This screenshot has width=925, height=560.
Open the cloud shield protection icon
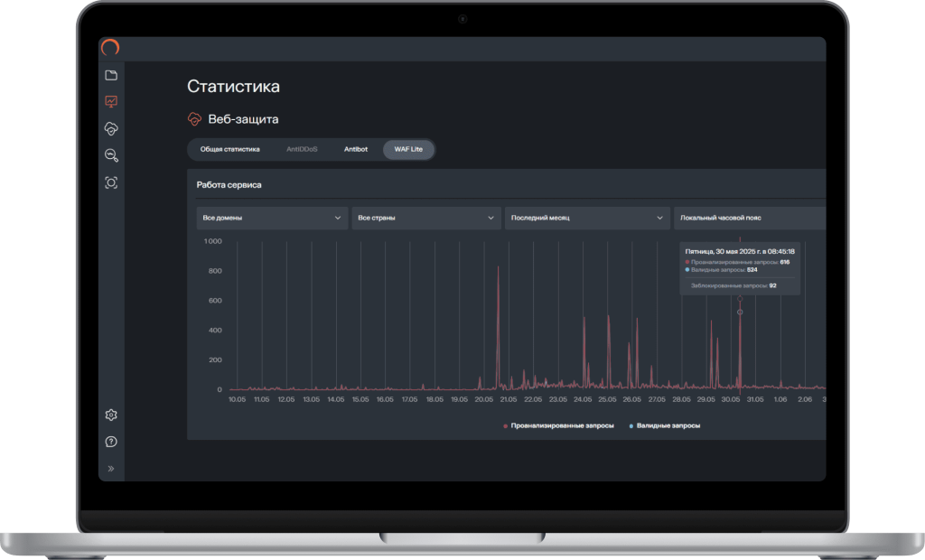pyautogui.click(x=111, y=128)
